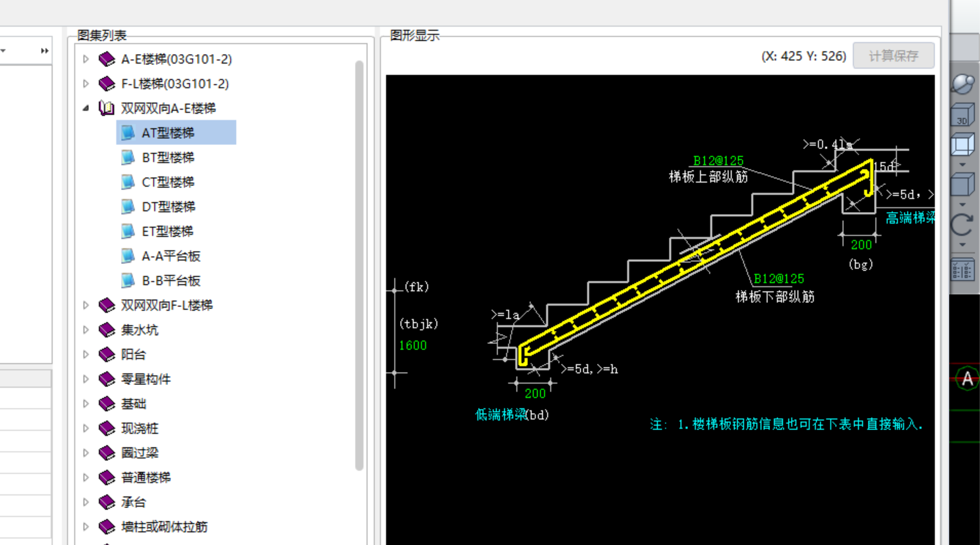Image resolution: width=980 pixels, height=545 pixels.
Task: Click the double-arrow overflow icon in left panel
Action: (x=44, y=51)
